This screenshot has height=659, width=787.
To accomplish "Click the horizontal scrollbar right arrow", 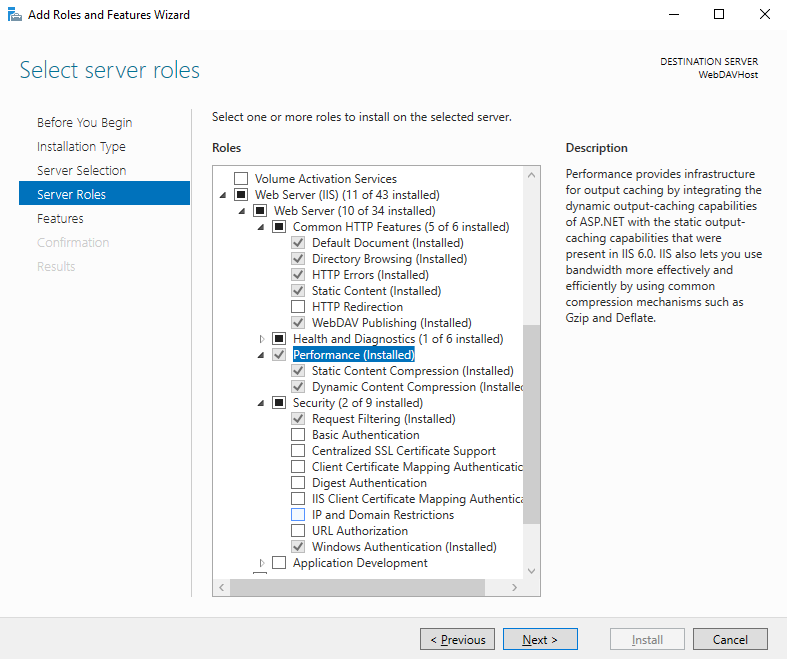I will (x=514, y=587).
